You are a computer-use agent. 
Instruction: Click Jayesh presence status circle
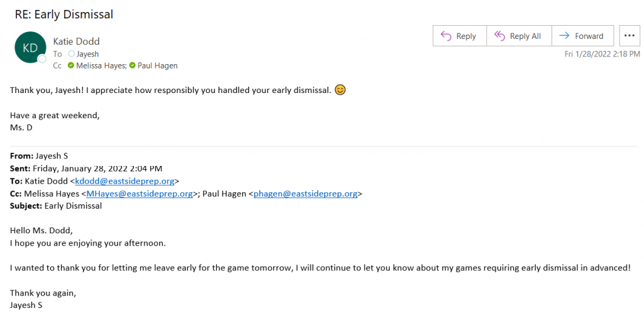click(72, 54)
